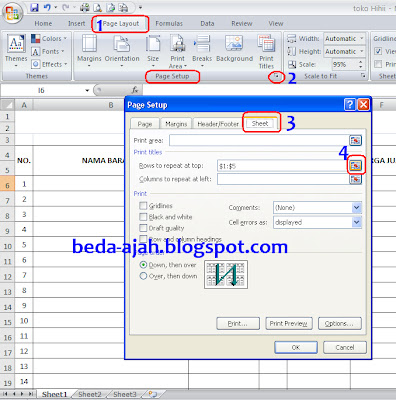Click the Options... button

(340, 323)
